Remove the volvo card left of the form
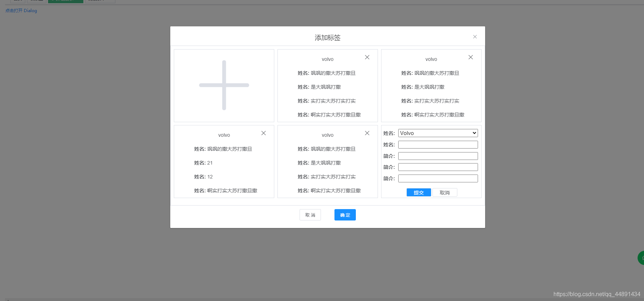 (x=367, y=133)
